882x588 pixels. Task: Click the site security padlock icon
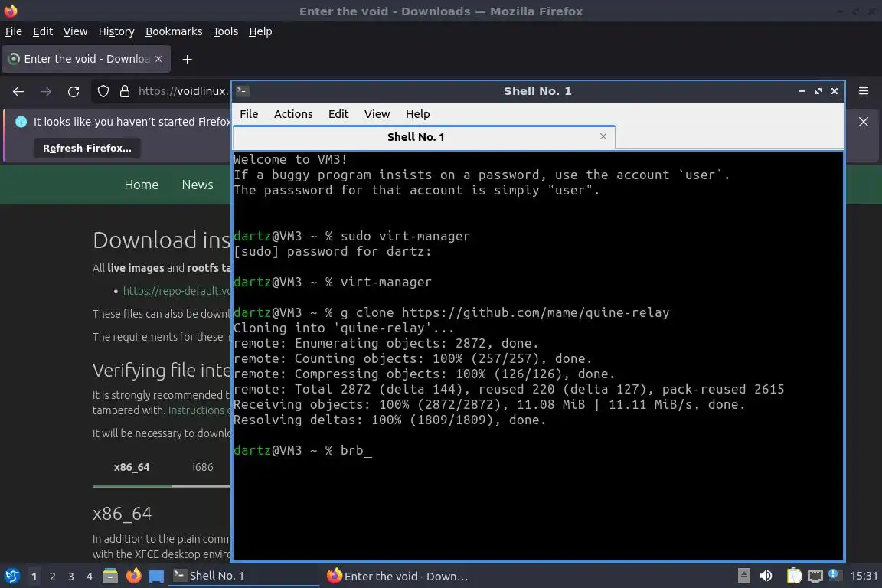(125, 91)
